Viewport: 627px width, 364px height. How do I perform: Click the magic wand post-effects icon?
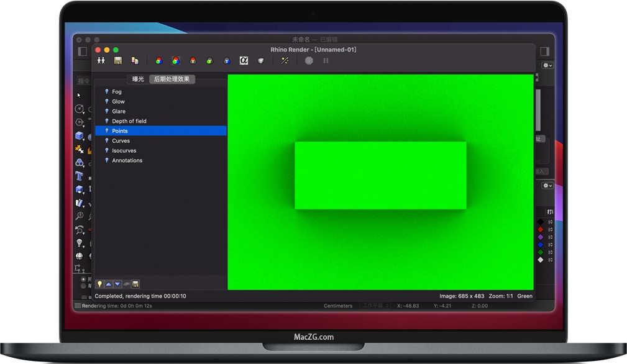pos(285,60)
